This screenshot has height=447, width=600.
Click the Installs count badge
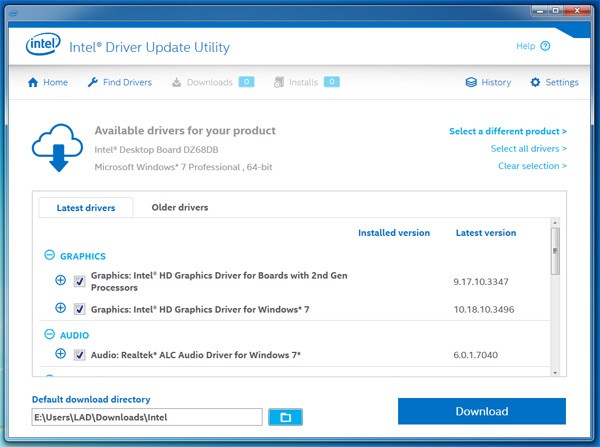[x=331, y=82]
